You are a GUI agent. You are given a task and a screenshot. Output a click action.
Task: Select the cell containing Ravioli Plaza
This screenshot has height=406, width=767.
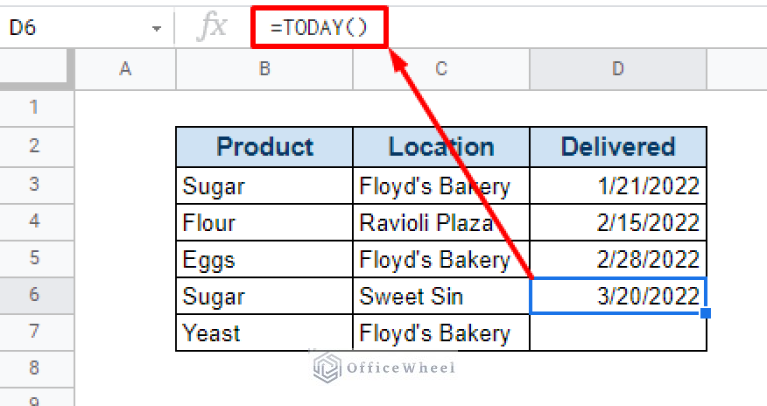pos(441,222)
